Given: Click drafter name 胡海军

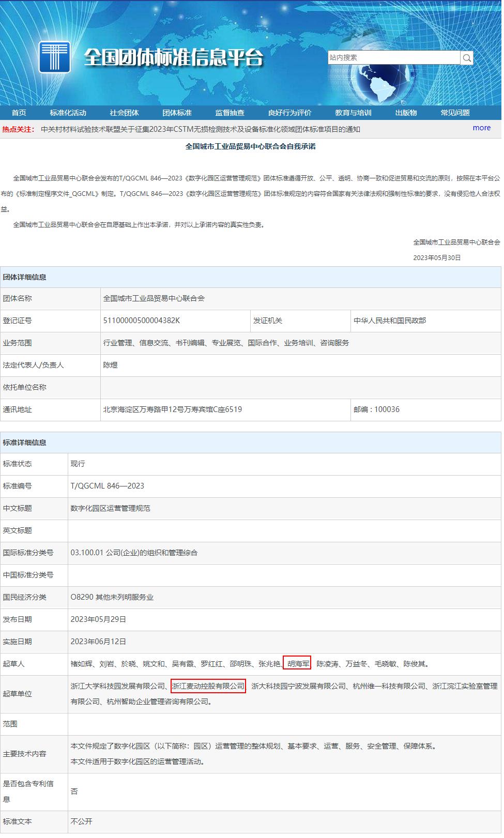Looking at the screenshot, I should pos(298,664).
